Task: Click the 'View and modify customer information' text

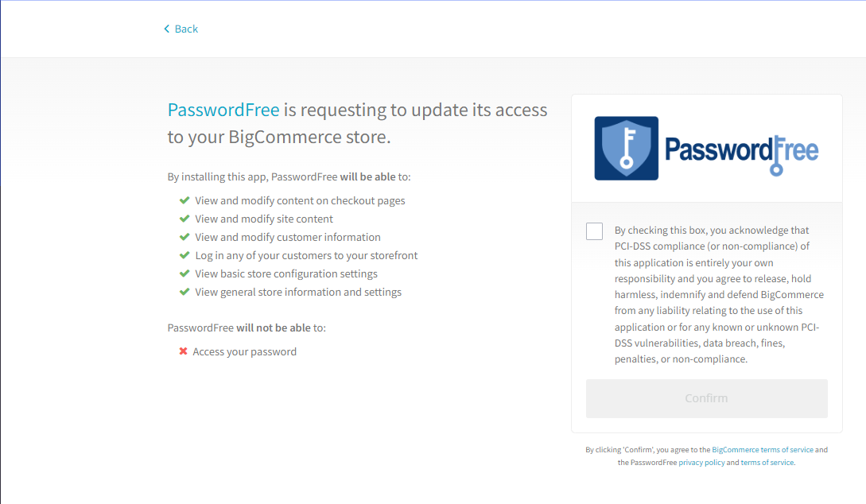Action: tap(288, 237)
